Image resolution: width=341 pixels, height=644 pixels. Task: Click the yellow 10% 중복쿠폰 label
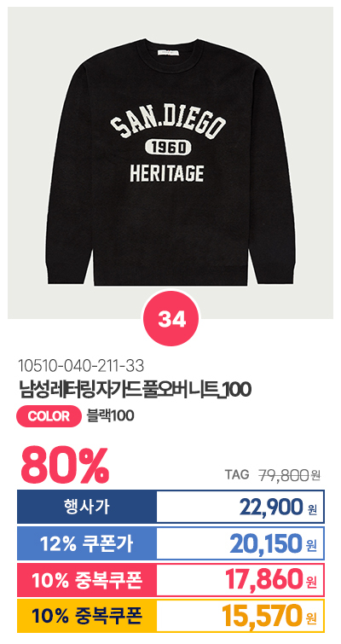87,616
